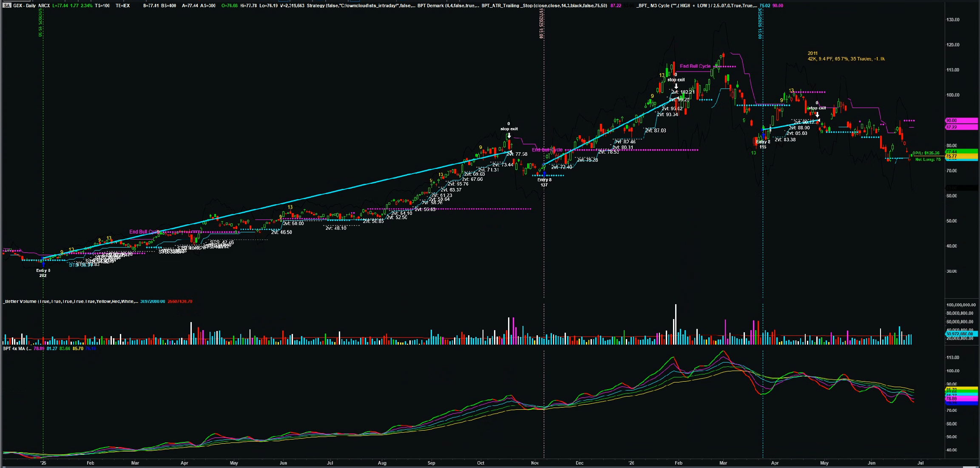This screenshot has height=468, width=980.
Task: Click the End Bull Cycle label near February 2026
Action: 695,66
